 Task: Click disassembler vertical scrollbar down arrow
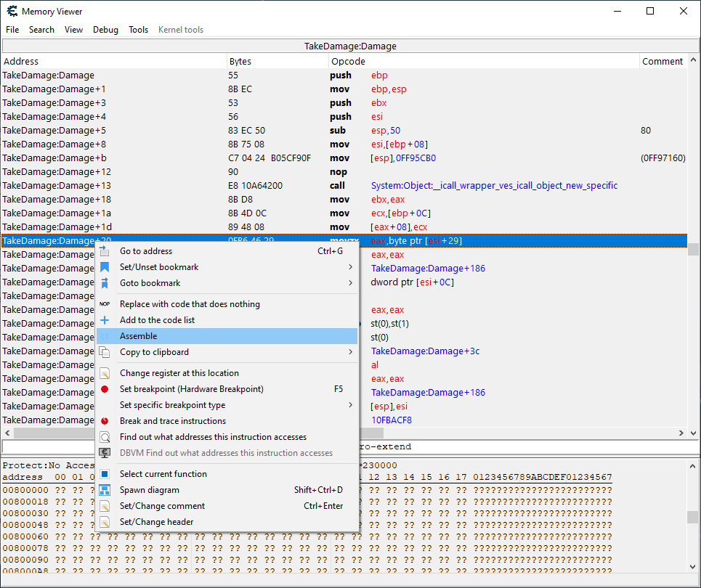tap(693, 433)
